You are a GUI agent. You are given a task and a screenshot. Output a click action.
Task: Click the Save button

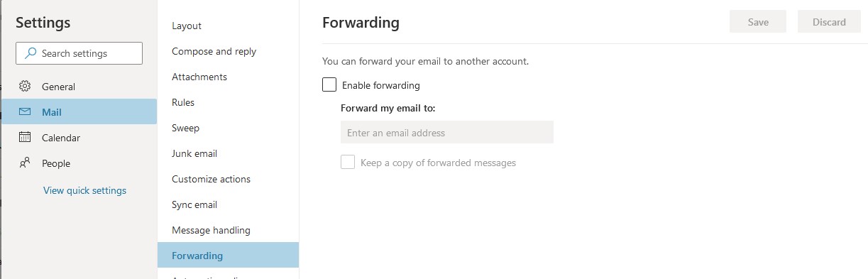[758, 21]
